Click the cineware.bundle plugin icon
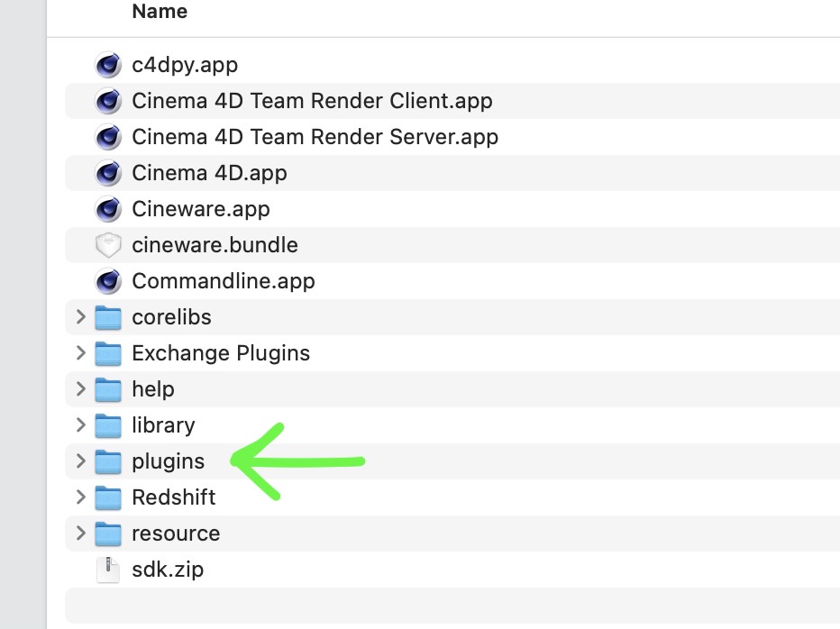 [x=108, y=245]
